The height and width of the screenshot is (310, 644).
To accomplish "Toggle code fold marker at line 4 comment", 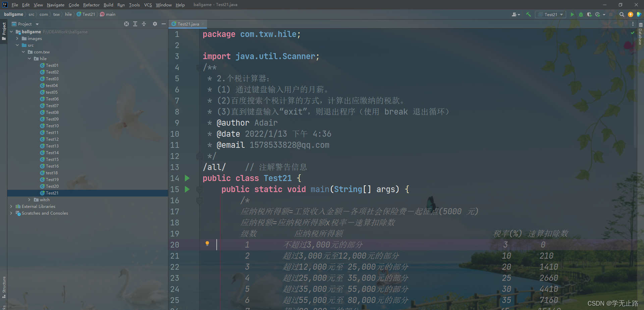I will point(199,68).
